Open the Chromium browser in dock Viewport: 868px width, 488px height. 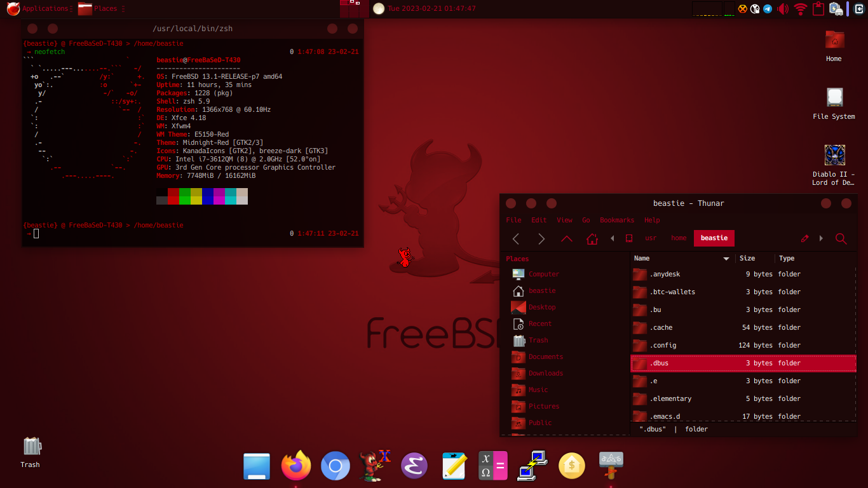tap(336, 467)
